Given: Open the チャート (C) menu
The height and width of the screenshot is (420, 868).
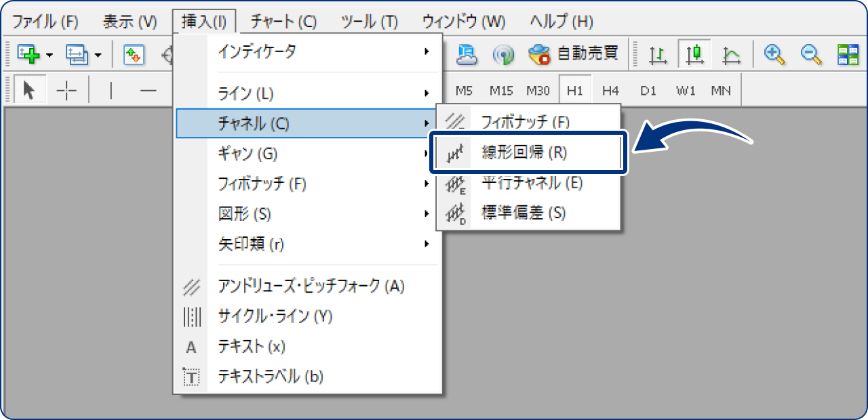Looking at the screenshot, I should pyautogui.click(x=282, y=21).
